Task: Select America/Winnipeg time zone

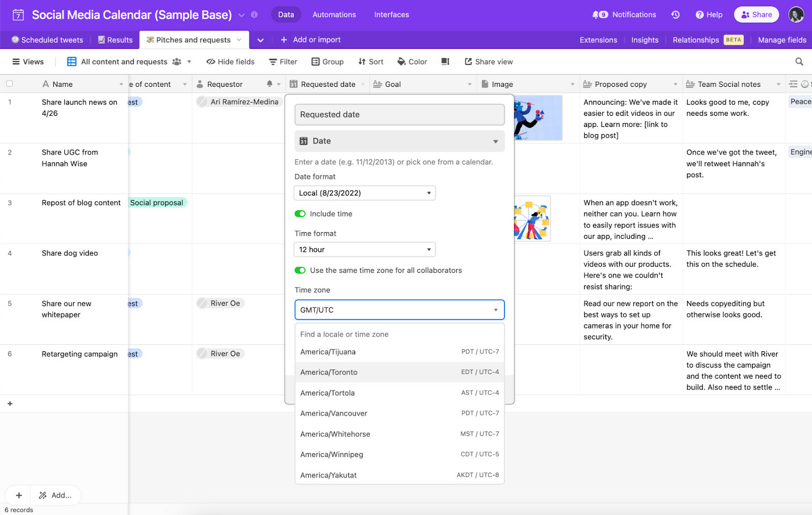Action: click(399, 455)
